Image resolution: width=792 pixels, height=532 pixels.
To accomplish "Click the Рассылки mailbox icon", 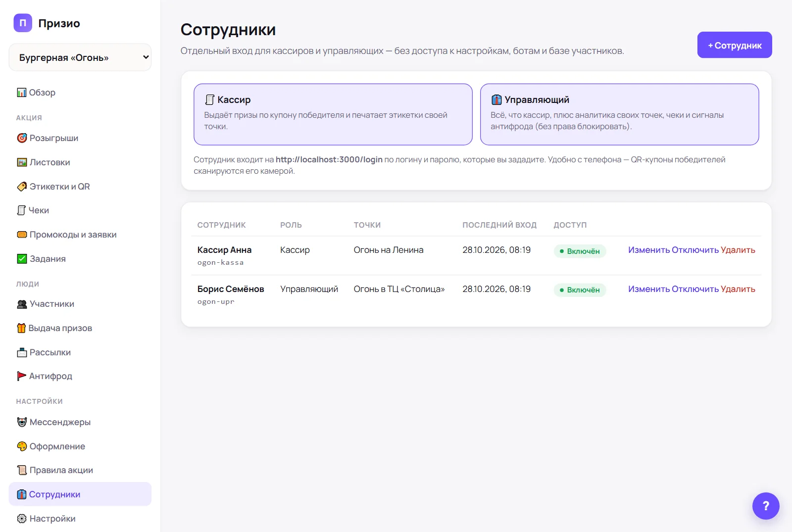I will pyautogui.click(x=22, y=352).
